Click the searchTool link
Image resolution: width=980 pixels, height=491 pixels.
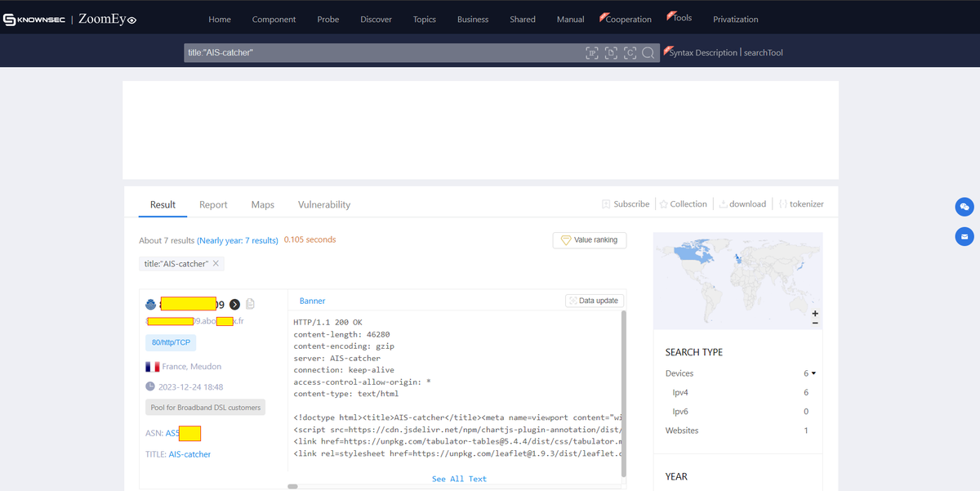(764, 53)
